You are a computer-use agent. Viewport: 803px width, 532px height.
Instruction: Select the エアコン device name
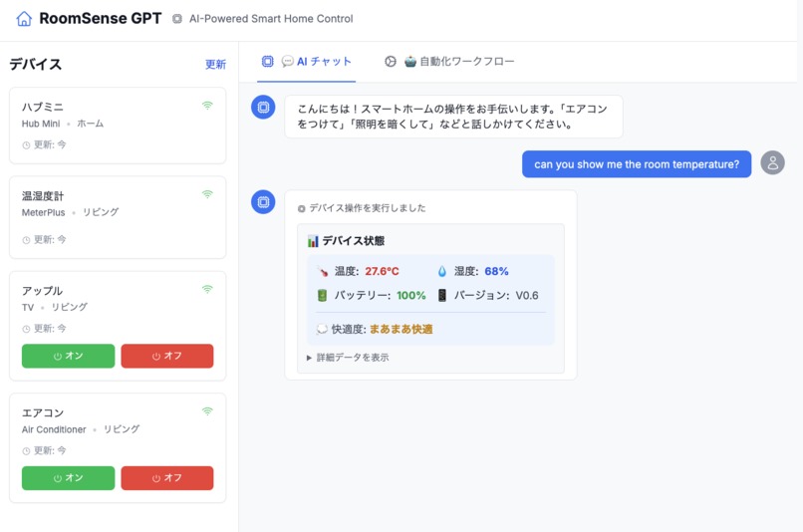[x=43, y=413]
